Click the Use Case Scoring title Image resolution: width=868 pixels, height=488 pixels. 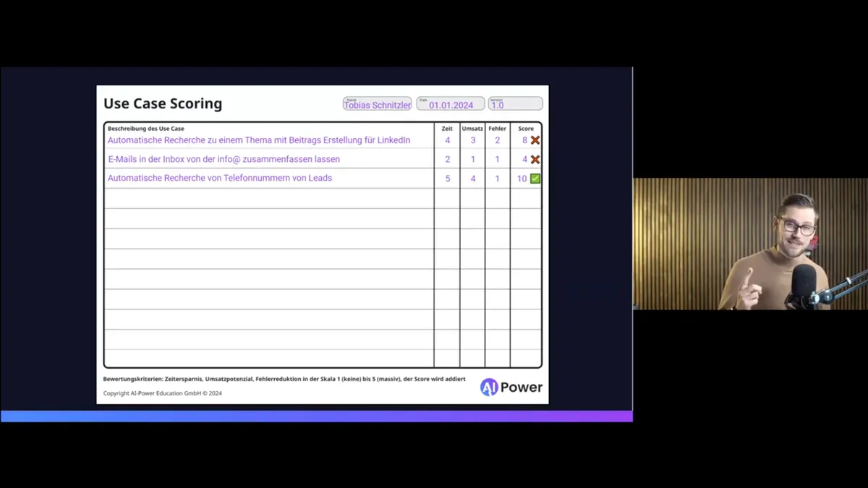pyautogui.click(x=163, y=103)
